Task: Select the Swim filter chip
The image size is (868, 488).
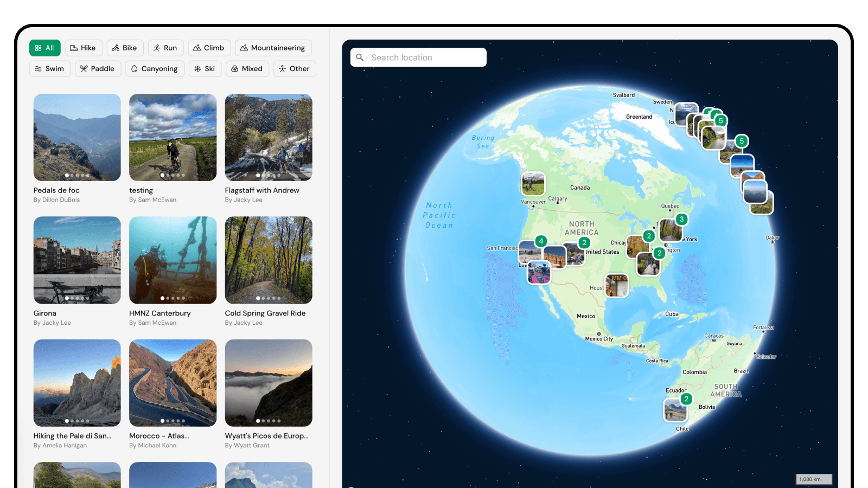Action: pyautogui.click(x=49, y=69)
